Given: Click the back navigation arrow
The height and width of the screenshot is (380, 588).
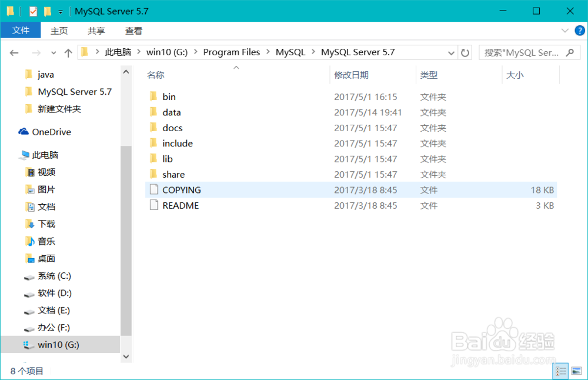Looking at the screenshot, I should pos(14,52).
